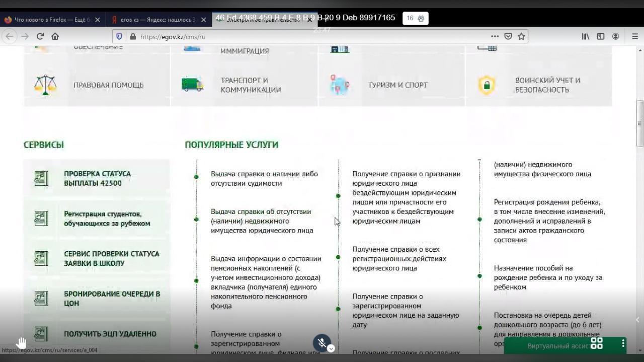Click the URL address bar field

[312, 36]
